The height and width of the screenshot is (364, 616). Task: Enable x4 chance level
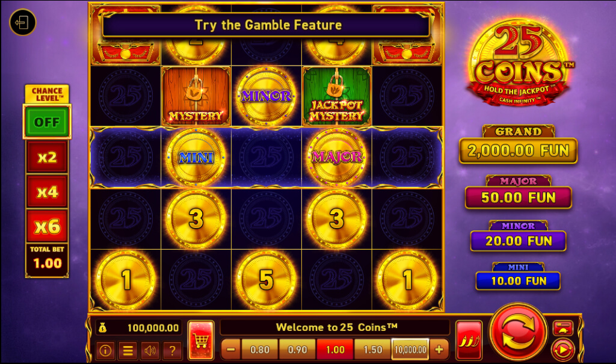click(47, 191)
